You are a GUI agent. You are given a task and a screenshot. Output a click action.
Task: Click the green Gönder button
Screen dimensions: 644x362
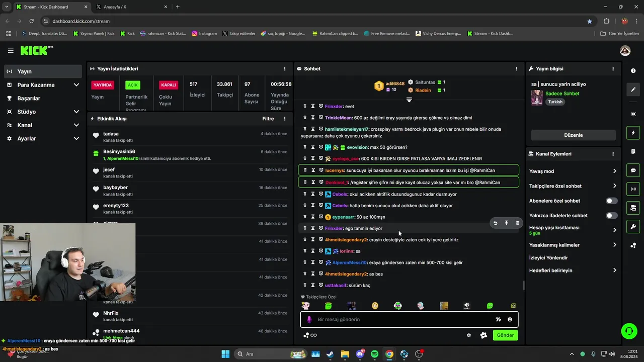point(505,335)
